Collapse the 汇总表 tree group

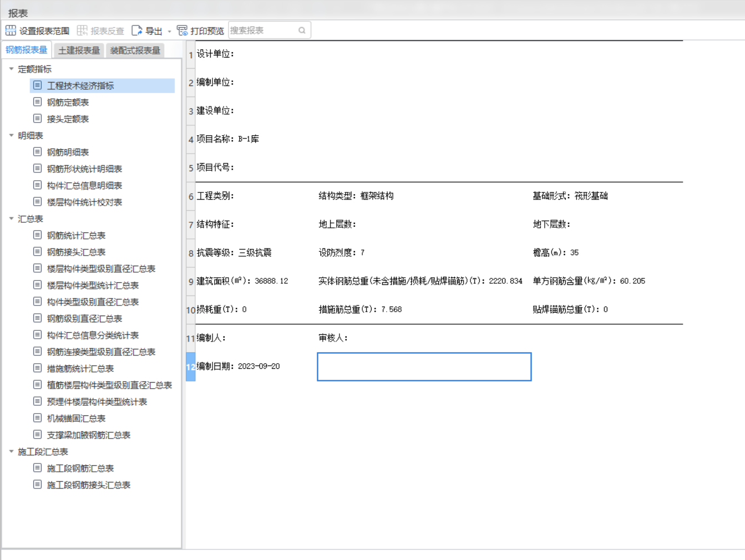pyautogui.click(x=11, y=218)
